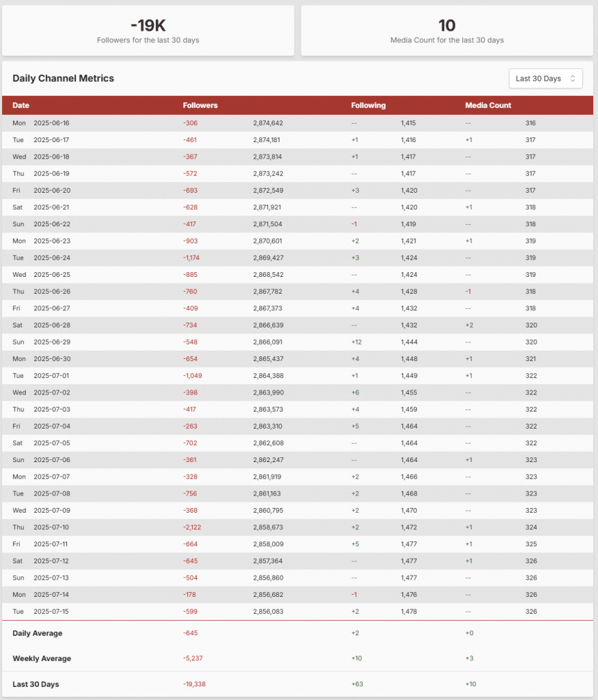Click the Last 30 Days total -19,338
The image size is (598, 700).
197,684
